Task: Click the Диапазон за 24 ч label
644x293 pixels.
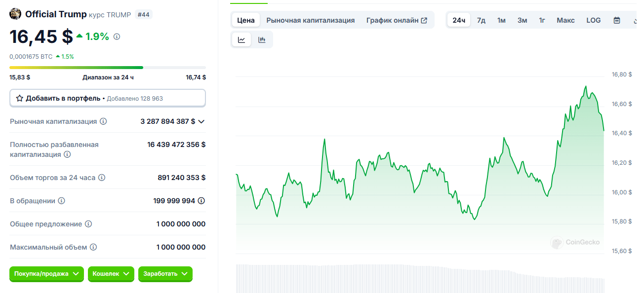Action: tap(108, 77)
